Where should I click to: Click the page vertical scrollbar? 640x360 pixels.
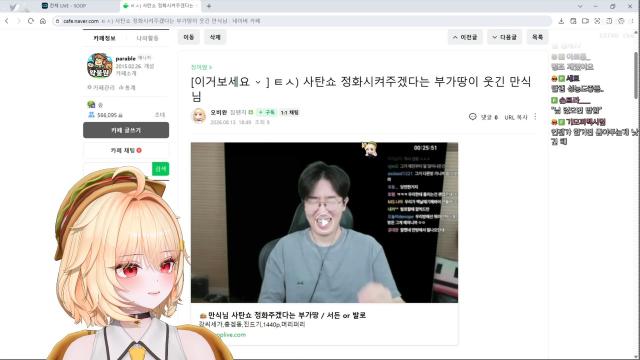(x=636, y=76)
